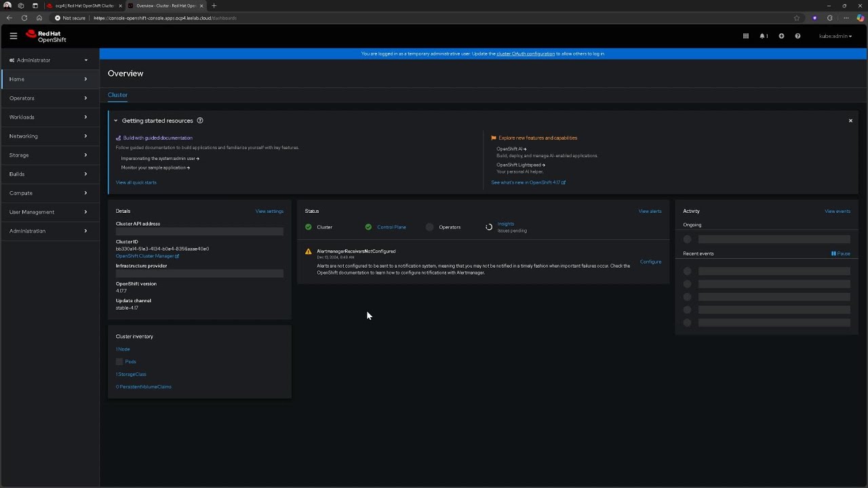
Task: Click the browser home icon
Action: coord(39,18)
